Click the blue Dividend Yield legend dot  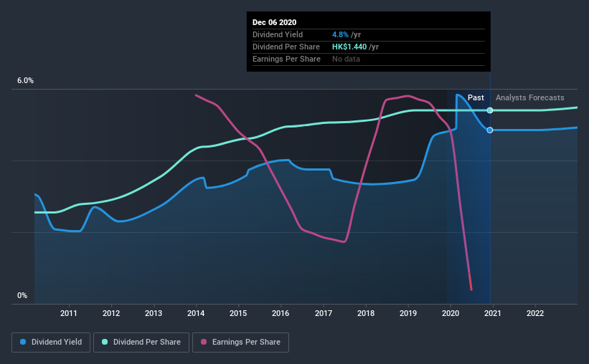point(23,342)
